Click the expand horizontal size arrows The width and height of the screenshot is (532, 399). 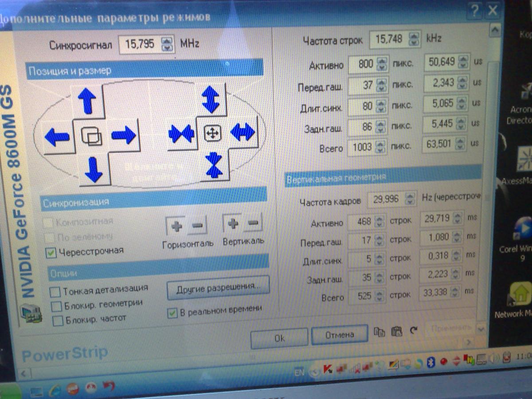click(x=243, y=132)
